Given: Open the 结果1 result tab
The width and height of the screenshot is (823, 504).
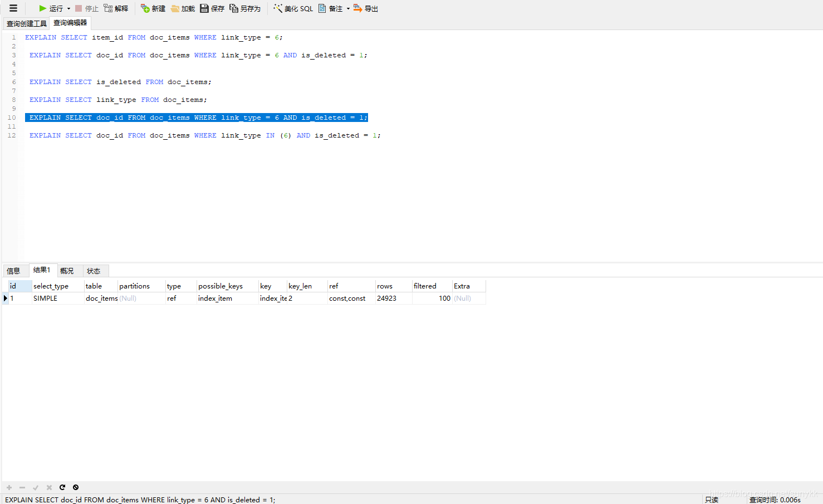Looking at the screenshot, I should [x=42, y=270].
